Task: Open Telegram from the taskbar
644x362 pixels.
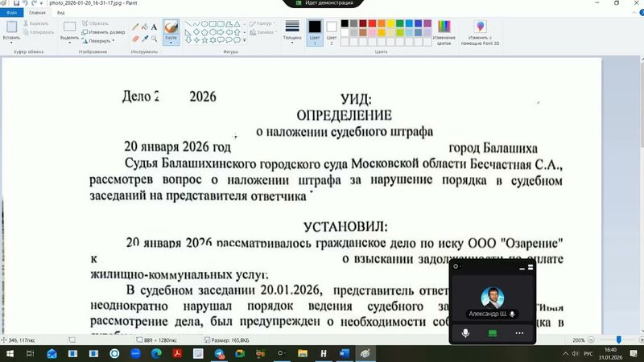Action: (219, 353)
